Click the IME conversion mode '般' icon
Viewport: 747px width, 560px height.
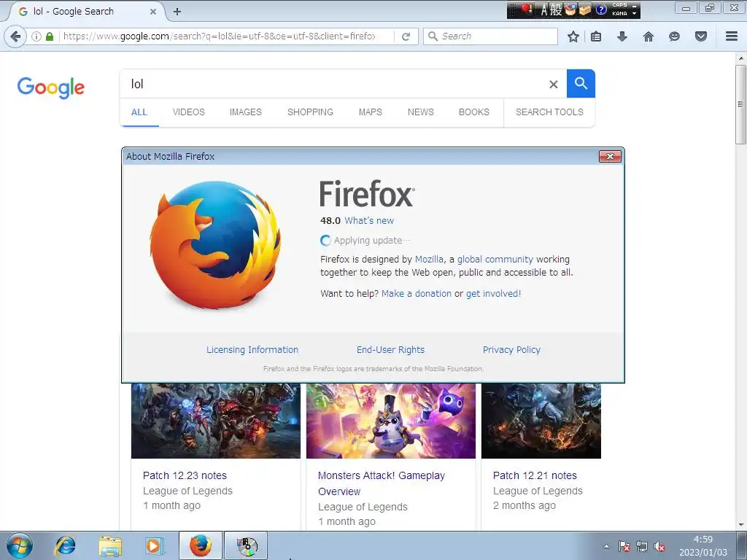555,10
